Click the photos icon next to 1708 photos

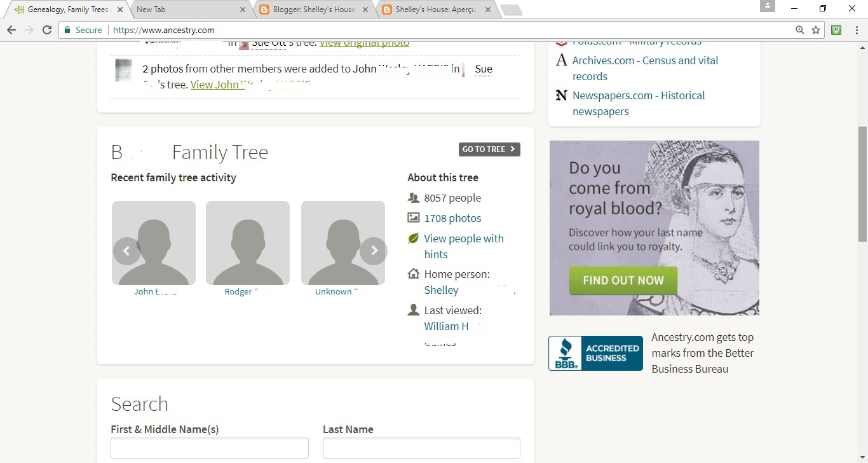tap(413, 218)
